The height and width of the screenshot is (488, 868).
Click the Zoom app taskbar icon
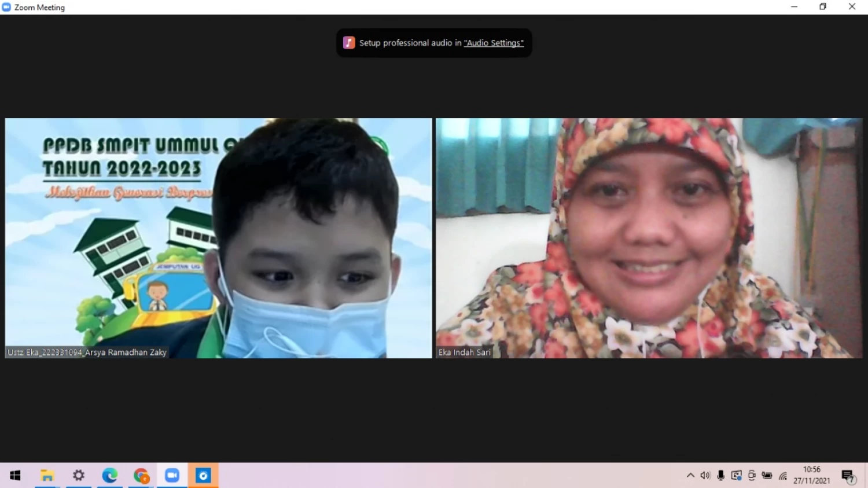coord(172,475)
